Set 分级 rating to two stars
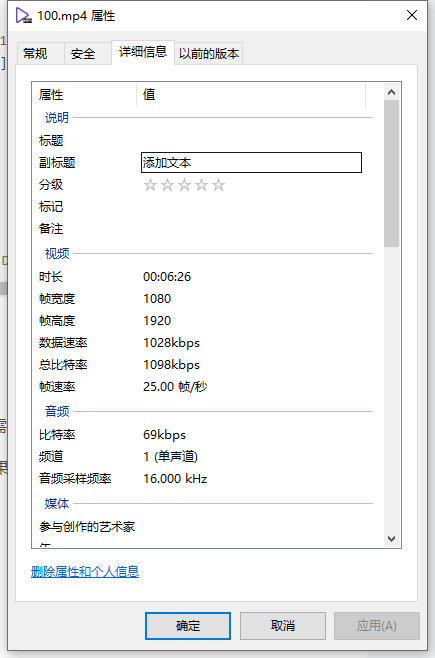 click(167, 185)
